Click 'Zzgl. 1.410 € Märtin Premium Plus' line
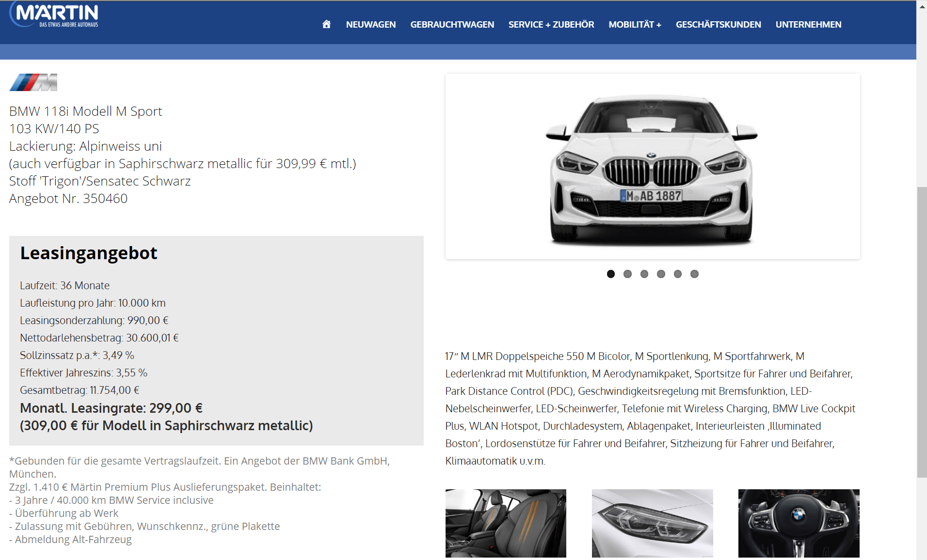Image resolution: width=927 pixels, height=560 pixels. tap(165, 487)
